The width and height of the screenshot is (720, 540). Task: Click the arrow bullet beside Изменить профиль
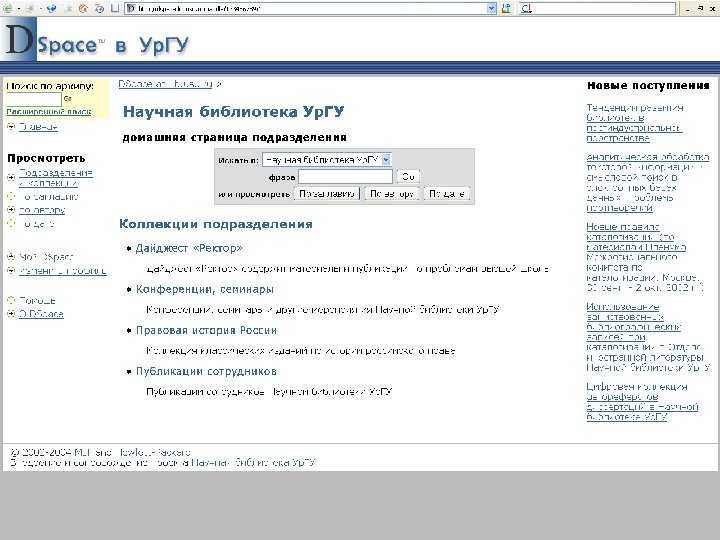(x=11, y=270)
